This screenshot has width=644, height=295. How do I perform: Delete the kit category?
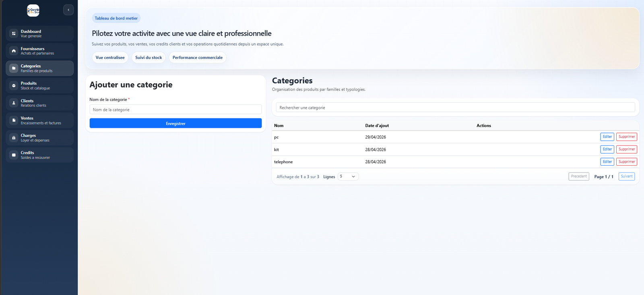(627, 150)
